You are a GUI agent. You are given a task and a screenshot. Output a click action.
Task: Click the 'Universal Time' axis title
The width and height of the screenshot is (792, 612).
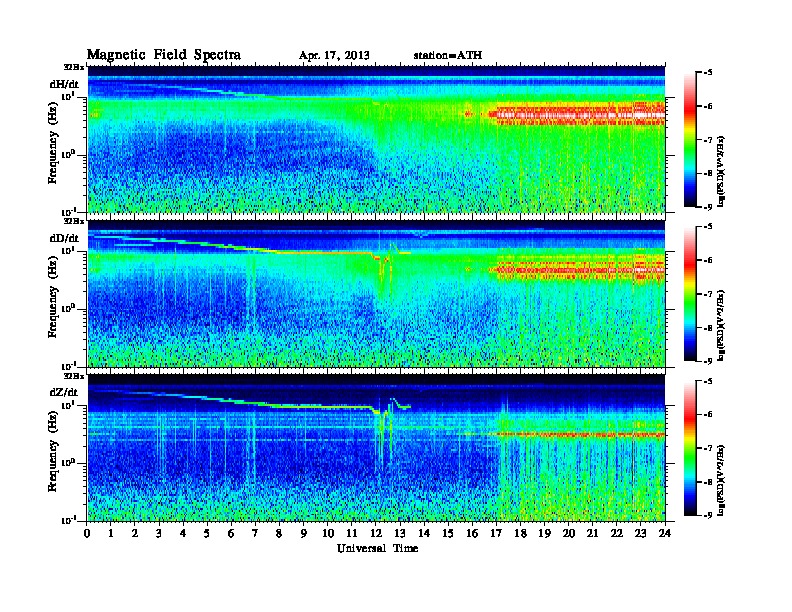(x=377, y=548)
